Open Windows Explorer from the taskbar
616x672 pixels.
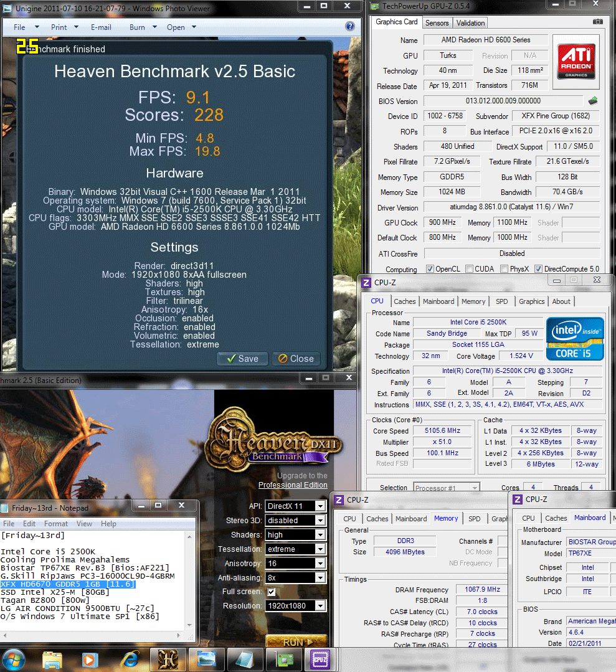(x=52, y=660)
